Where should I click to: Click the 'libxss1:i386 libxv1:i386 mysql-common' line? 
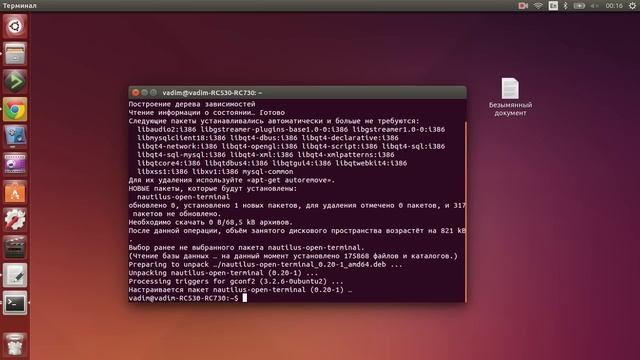click(x=215, y=172)
